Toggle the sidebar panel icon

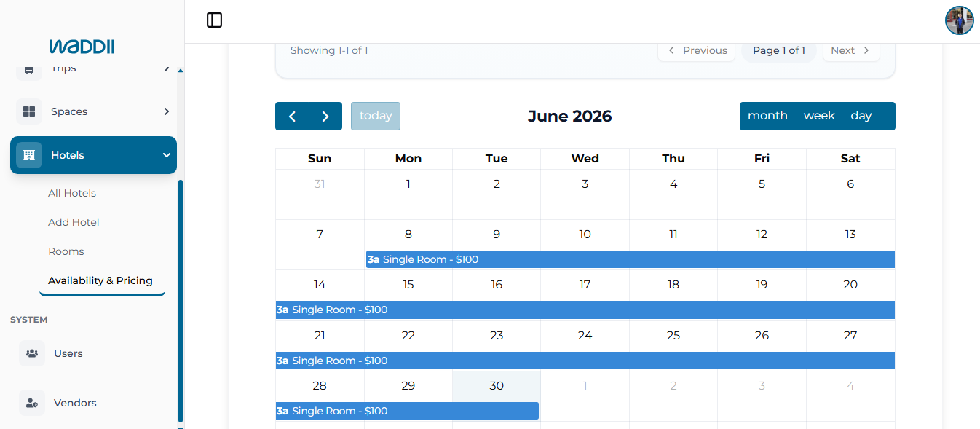pos(214,20)
